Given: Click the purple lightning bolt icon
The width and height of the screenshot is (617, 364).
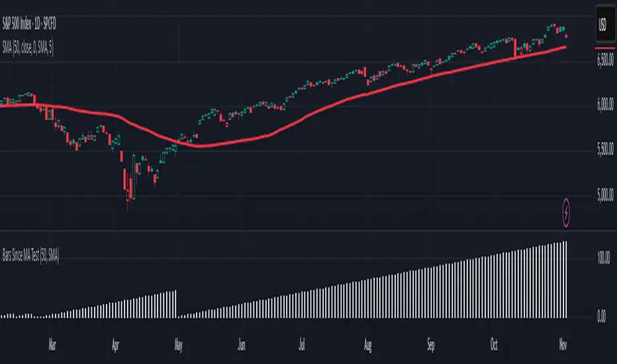Looking at the screenshot, I should 567,211.
